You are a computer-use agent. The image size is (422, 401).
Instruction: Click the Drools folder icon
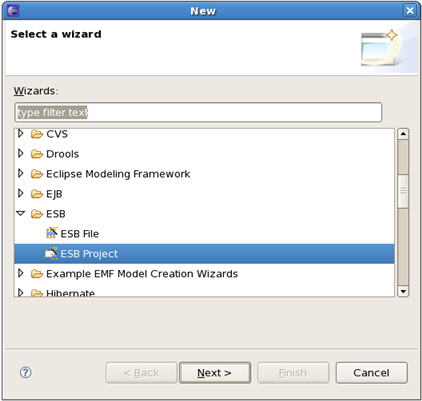tap(37, 154)
